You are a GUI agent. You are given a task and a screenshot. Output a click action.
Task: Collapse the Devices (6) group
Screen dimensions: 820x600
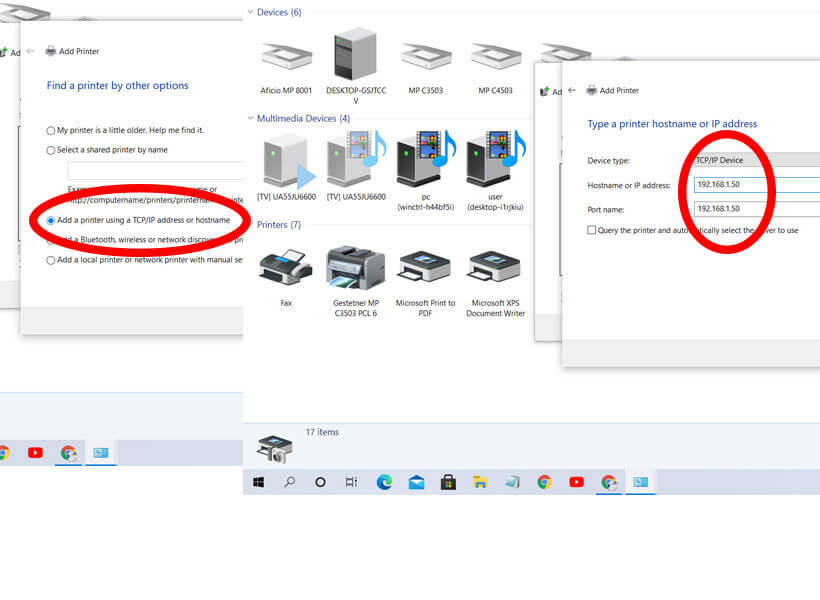[x=250, y=12]
